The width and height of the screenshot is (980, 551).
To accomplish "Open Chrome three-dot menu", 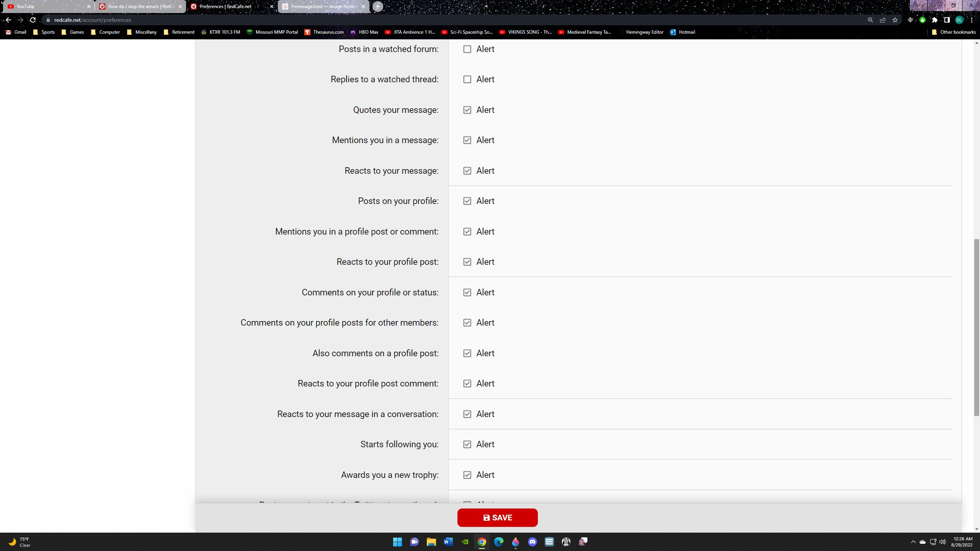I will point(971,20).
